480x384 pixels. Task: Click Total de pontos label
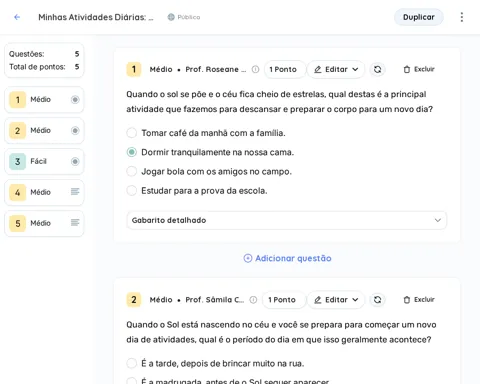point(37,67)
